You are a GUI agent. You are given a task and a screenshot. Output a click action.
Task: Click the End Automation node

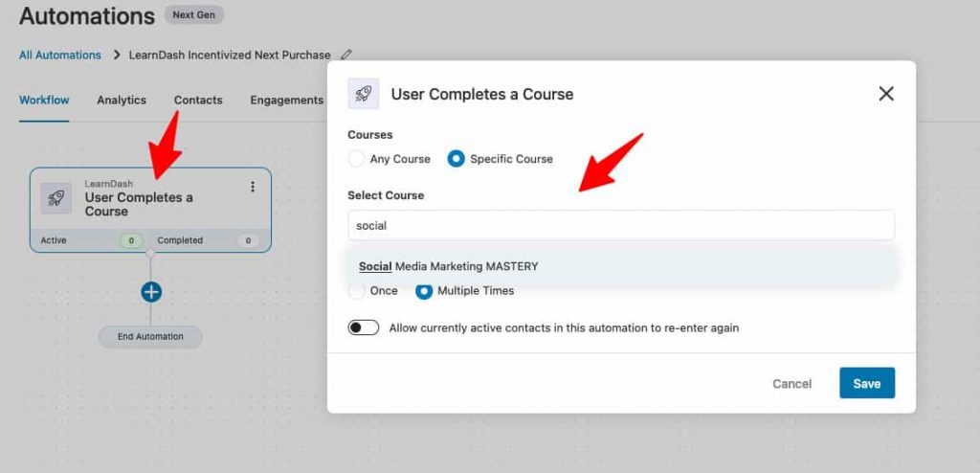point(150,337)
